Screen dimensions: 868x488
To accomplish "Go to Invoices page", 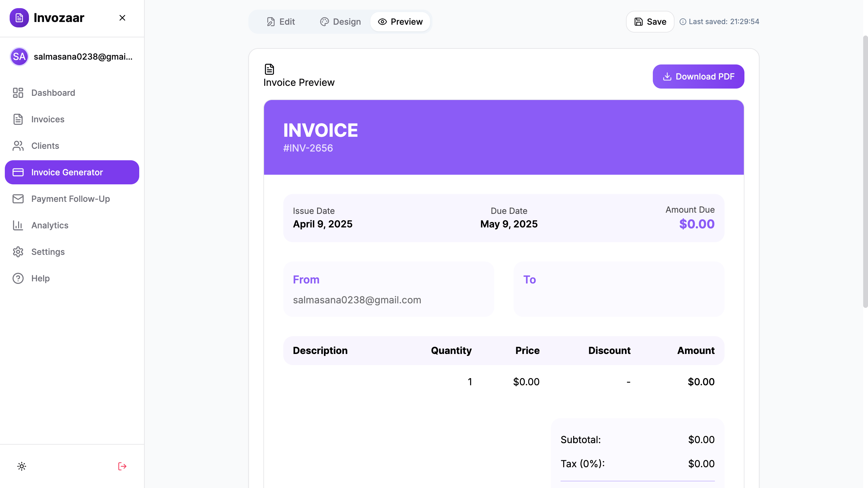I will [x=48, y=119].
